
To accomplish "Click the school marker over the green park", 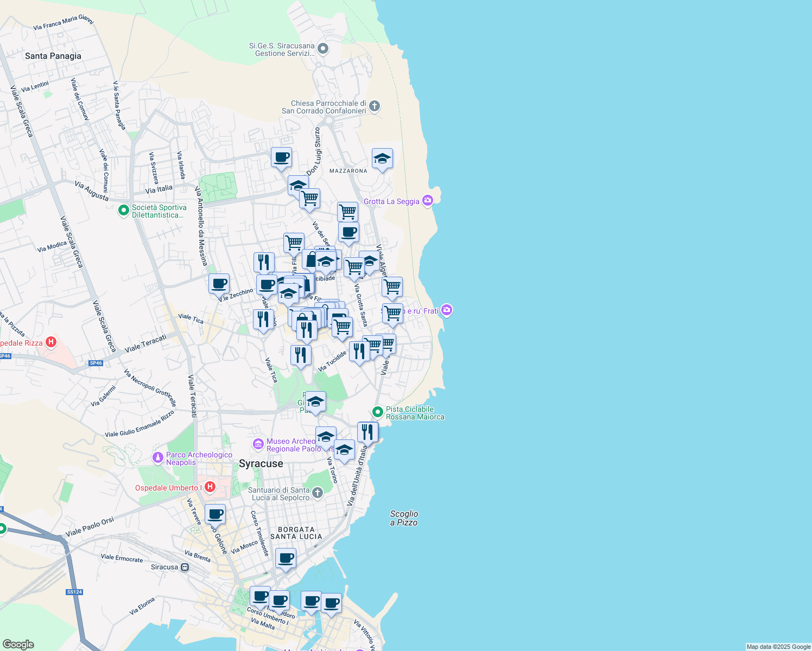I will tap(315, 403).
